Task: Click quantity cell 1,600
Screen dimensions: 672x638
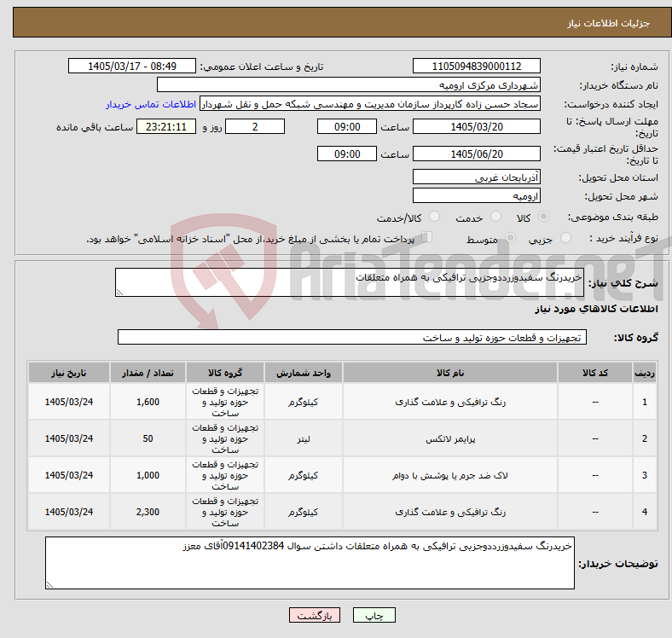Action: [x=148, y=402]
